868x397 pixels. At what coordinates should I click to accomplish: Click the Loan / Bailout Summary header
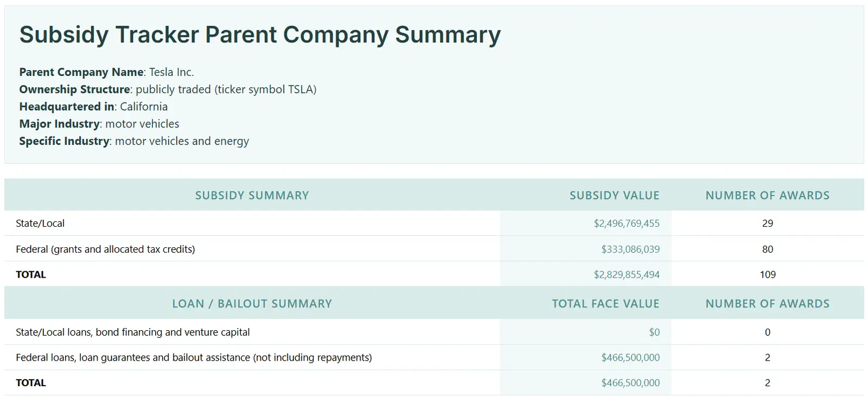pos(252,304)
